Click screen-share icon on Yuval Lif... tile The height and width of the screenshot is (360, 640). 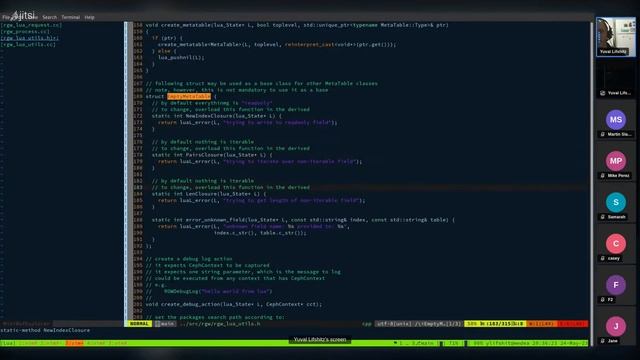coord(602,93)
